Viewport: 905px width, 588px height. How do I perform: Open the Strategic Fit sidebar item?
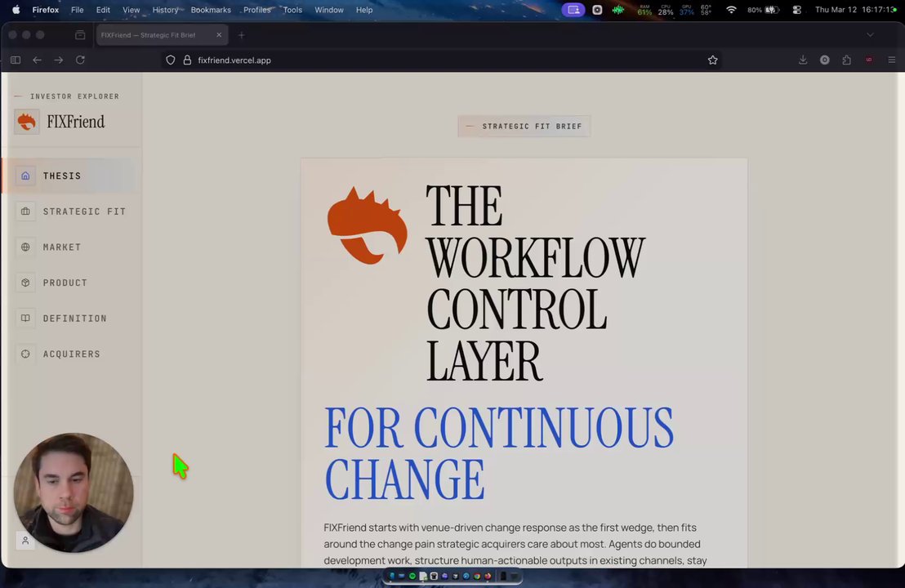tap(72, 212)
